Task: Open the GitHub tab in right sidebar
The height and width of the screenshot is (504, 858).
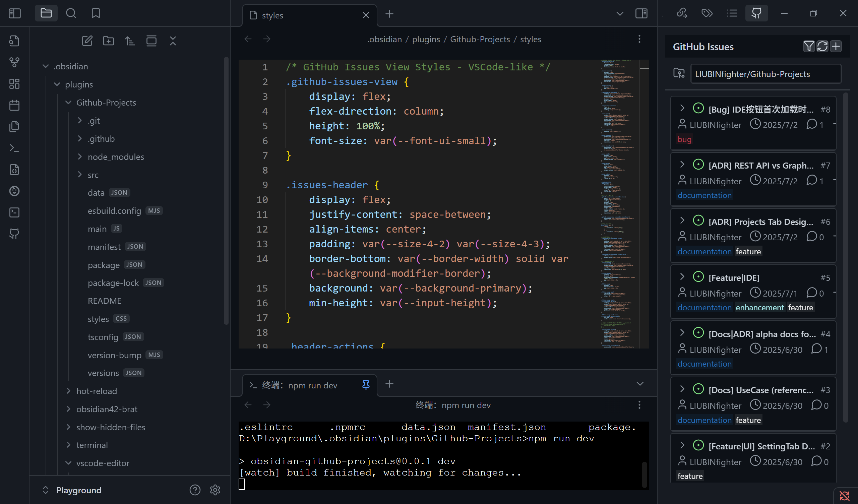Action: (756, 13)
